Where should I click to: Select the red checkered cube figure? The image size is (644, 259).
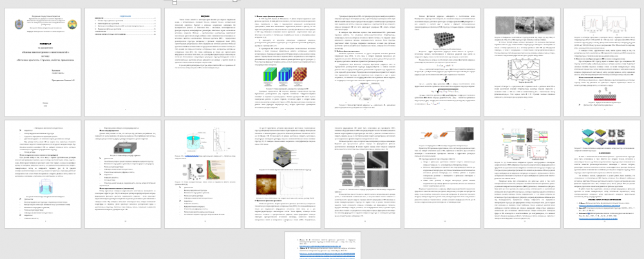(300, 75)
